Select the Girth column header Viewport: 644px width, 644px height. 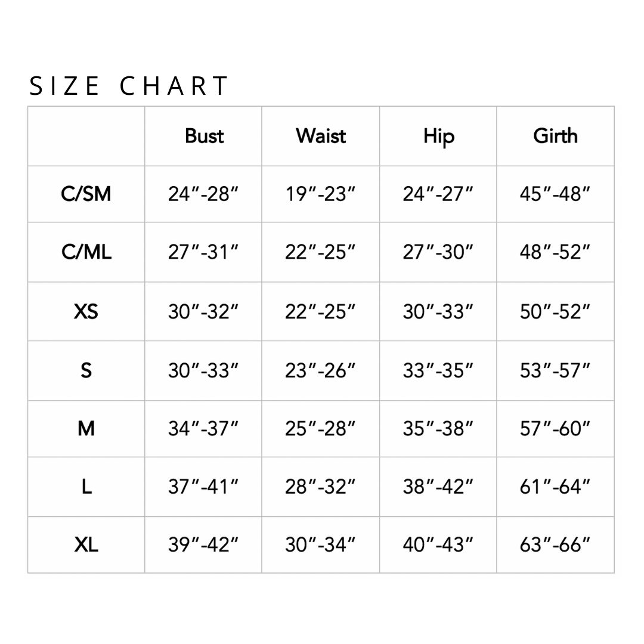pos(555,136)
